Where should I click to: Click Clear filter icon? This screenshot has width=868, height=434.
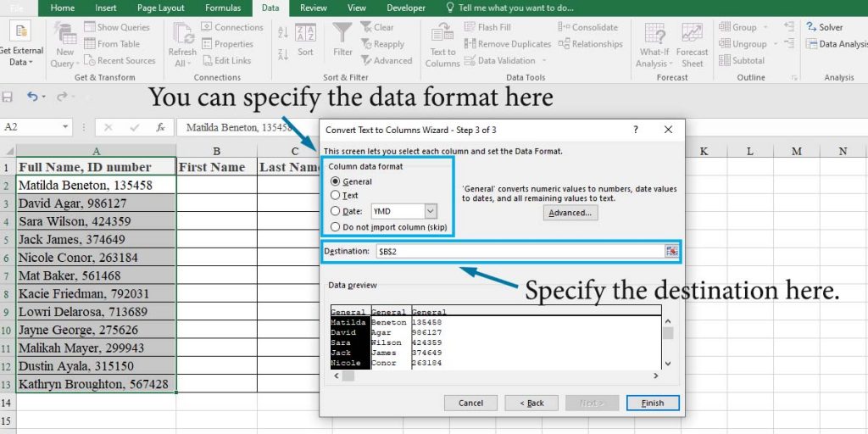[366, 27]
